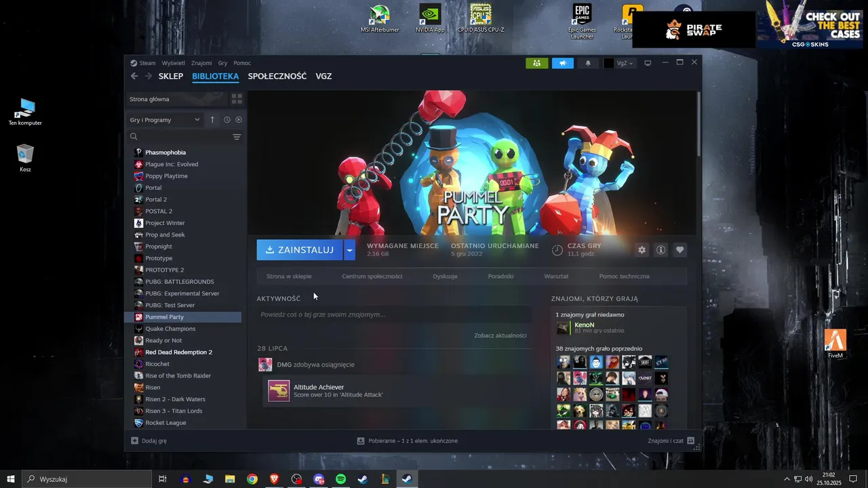Screen dimensions: 868x488
Task: Open Pomoc techniczna link
Action: coord(624,277)
